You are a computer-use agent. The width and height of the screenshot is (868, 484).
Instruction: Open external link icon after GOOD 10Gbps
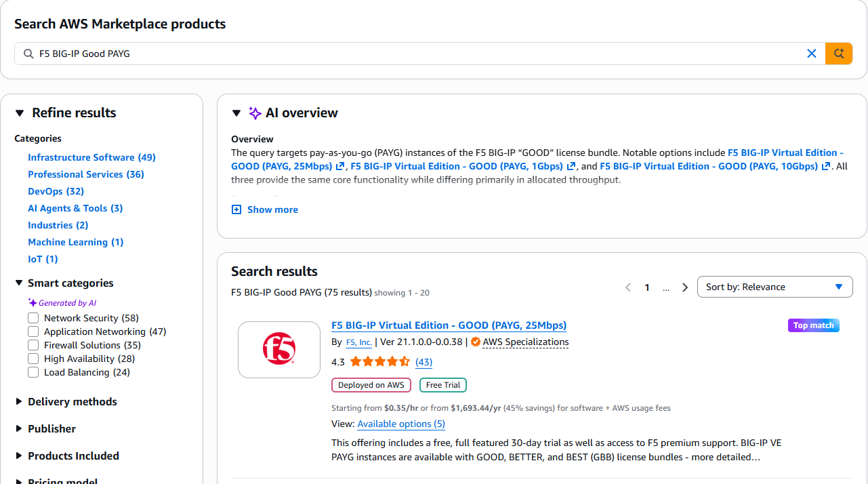click(826, 166)
